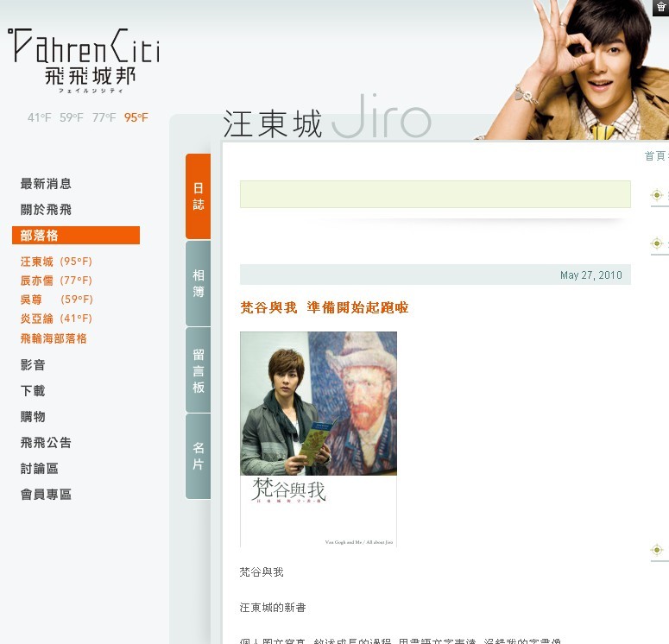The height and width of the screenshot is (644, 669).
Task: Open the 日誌 diary tab
Action: [198, 196]
